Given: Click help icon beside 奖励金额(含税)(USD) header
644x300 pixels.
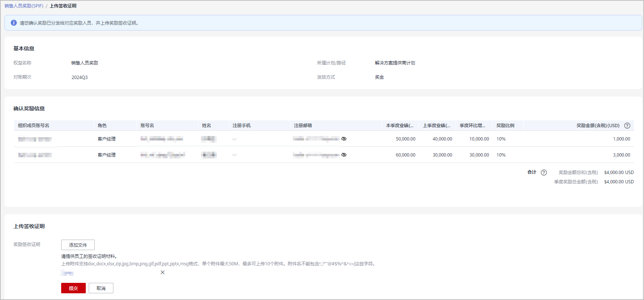Looking at the screenshot, I should pos(627,126).
